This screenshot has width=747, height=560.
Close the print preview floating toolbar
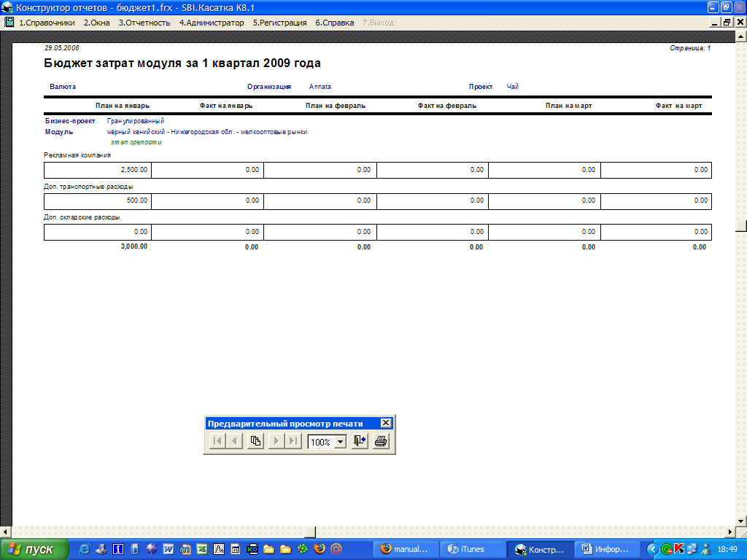click(x=386, y=423)
